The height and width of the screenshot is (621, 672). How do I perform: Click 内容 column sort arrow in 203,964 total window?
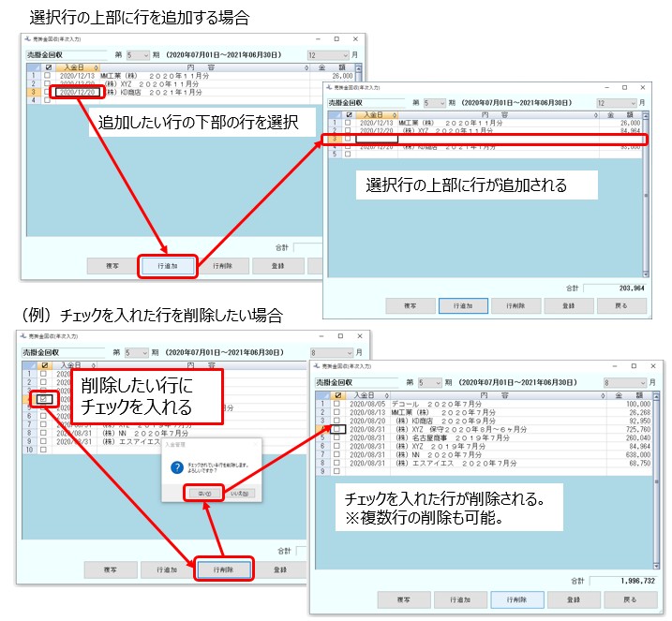596,115
